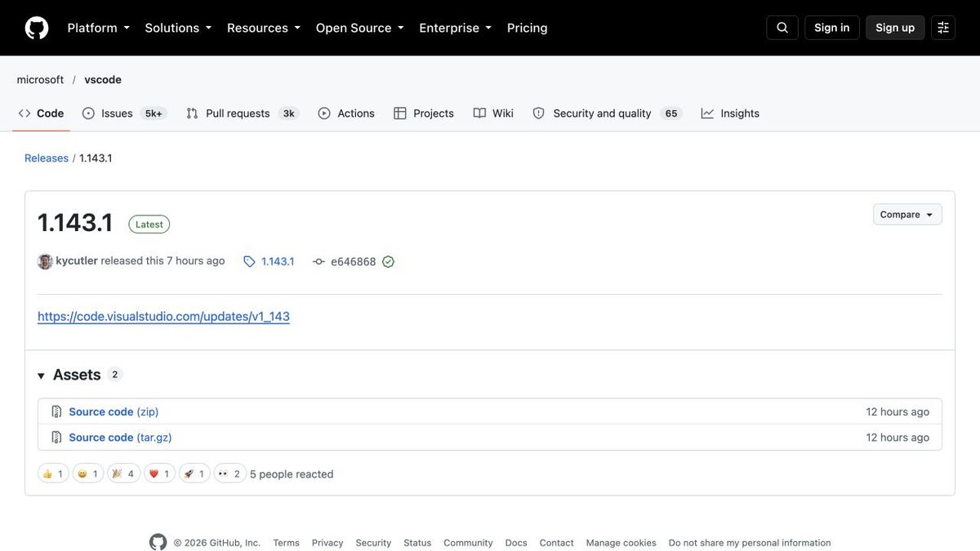Toggle the rocket reaction
Image resolution: width=980 pixels, height=551 pixels.
tap(194, 474)
